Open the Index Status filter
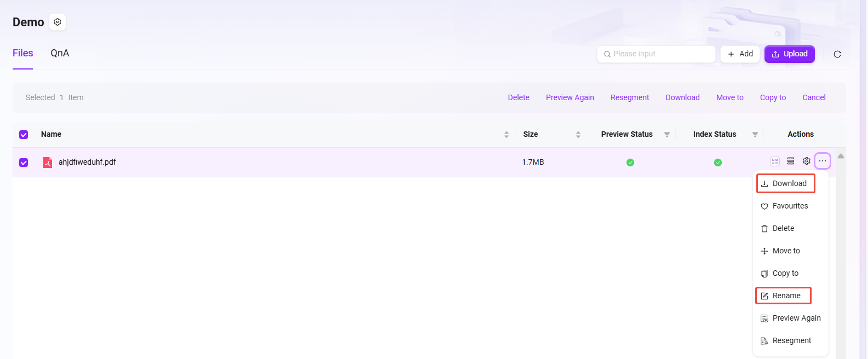868x359 pixels. 755,135
